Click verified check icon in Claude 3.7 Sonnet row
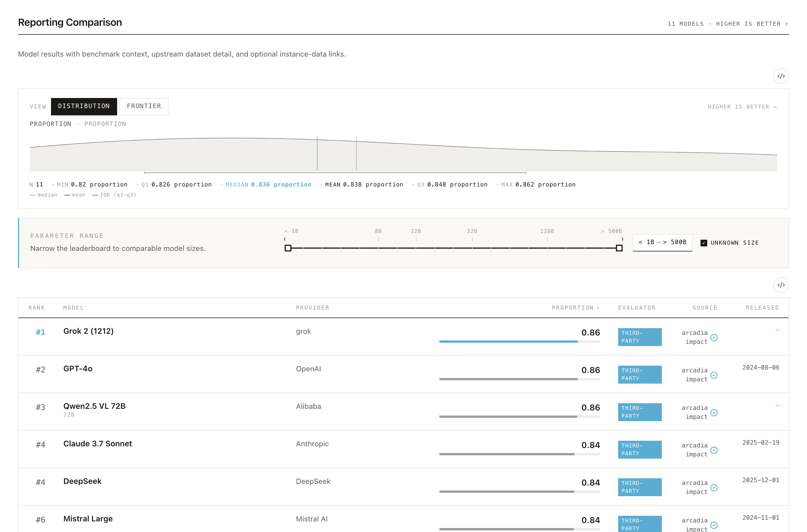 (714, 450)
